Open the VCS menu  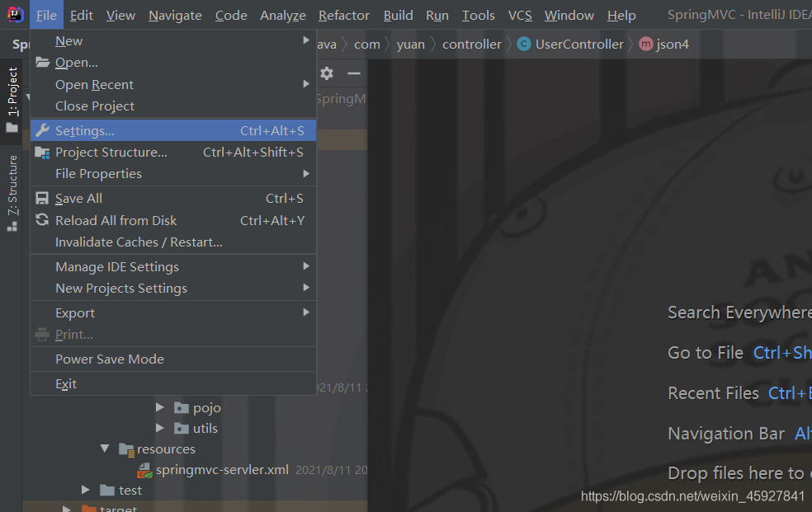click(x=520, y=16)
